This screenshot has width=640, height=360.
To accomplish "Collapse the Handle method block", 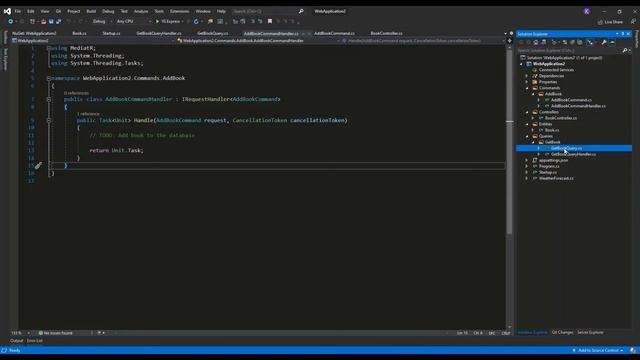I will 49,120.
